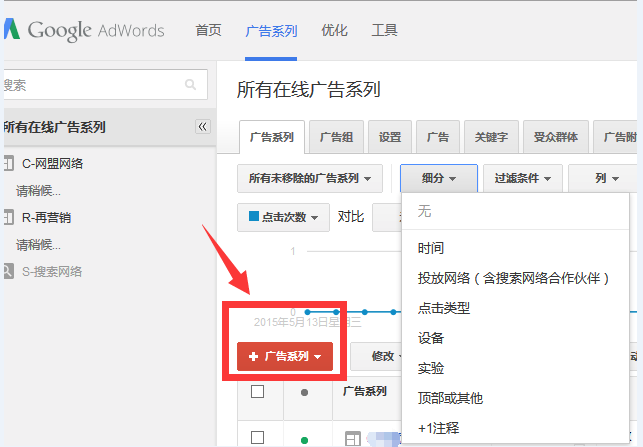Click the search campaign icon beside S-搜索网络
Viewport: 643px width, 447px height.
[9, 271]
